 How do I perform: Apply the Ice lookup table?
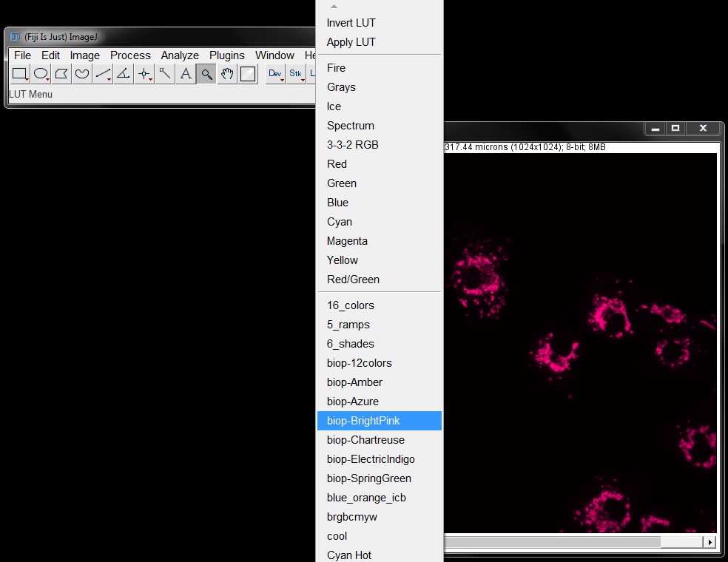pyautogui.click(x=380, y=106)
